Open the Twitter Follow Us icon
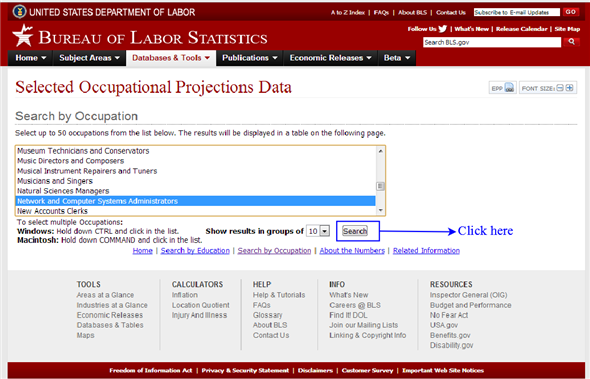This screenshot has height=379, width=590. click(x=443, y=29)
